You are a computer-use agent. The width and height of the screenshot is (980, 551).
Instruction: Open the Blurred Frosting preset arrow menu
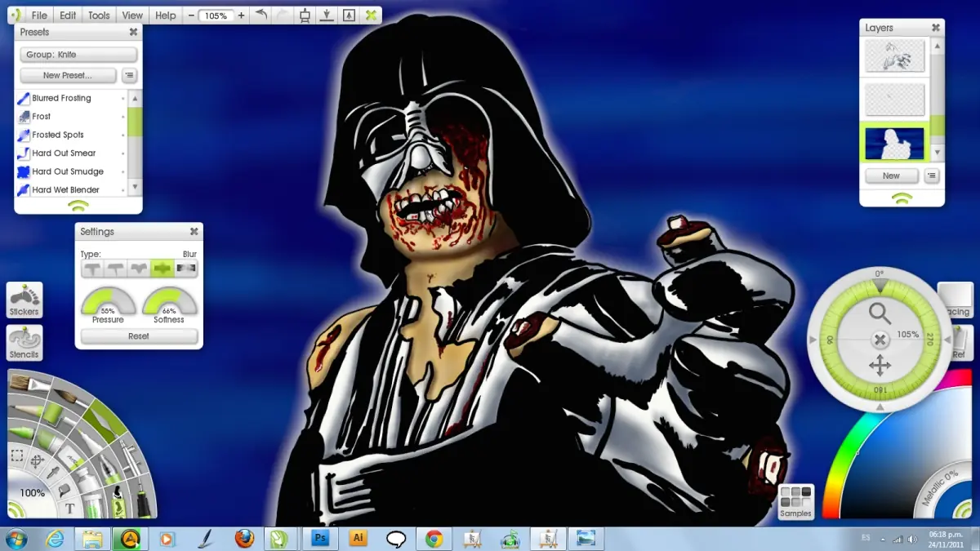(x=122, y=98)
